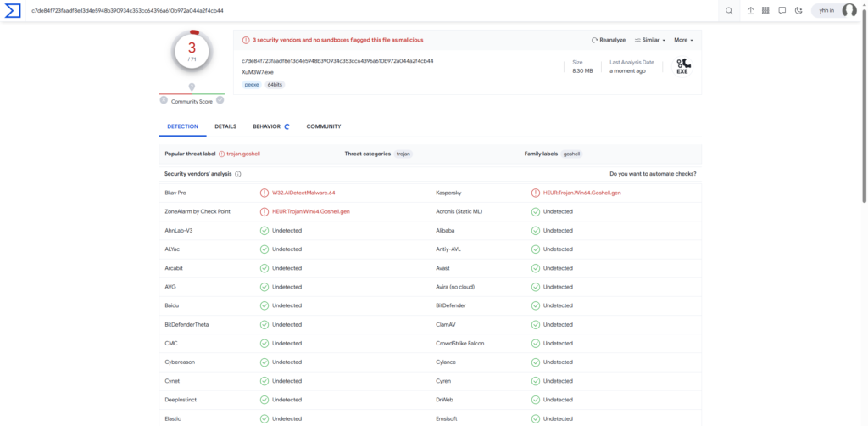Click the ZoneAlarm malicious alert icon
868x426 pixels.
coord(264,211)
